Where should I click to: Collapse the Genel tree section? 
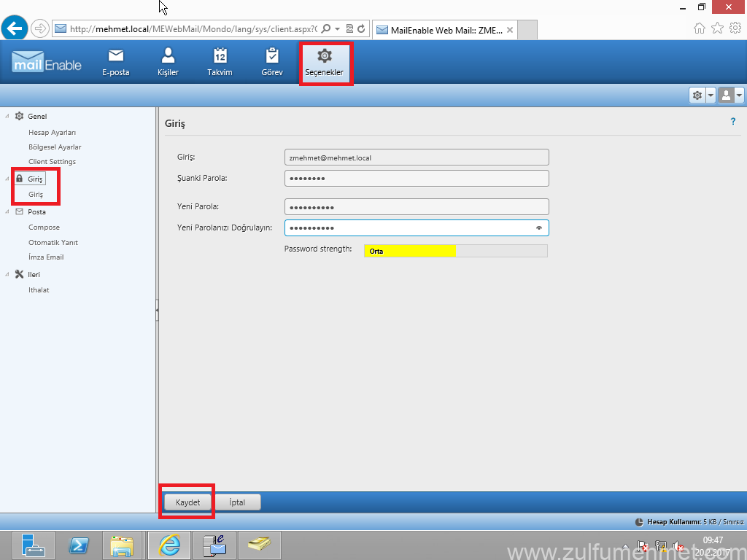(7, 116)
